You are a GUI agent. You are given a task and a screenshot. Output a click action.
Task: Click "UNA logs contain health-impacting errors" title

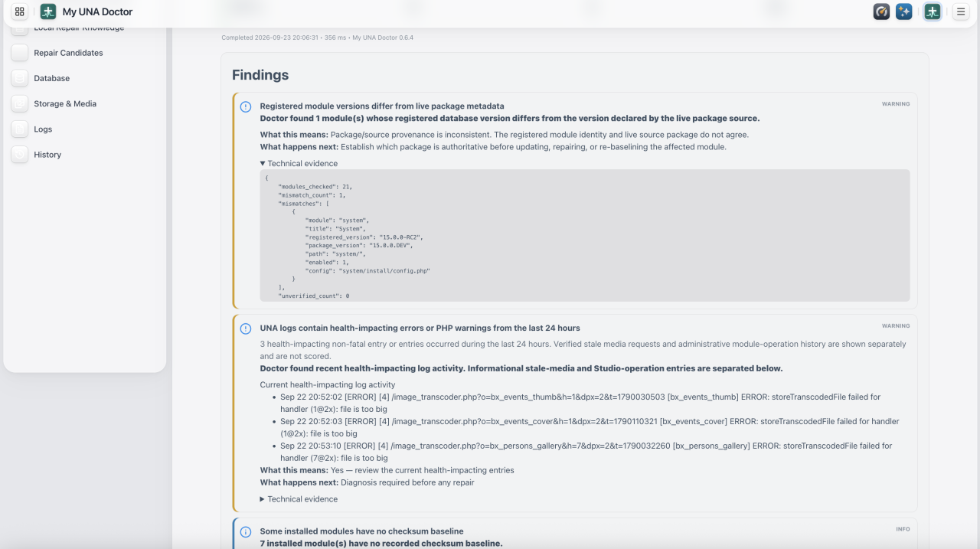420,328
